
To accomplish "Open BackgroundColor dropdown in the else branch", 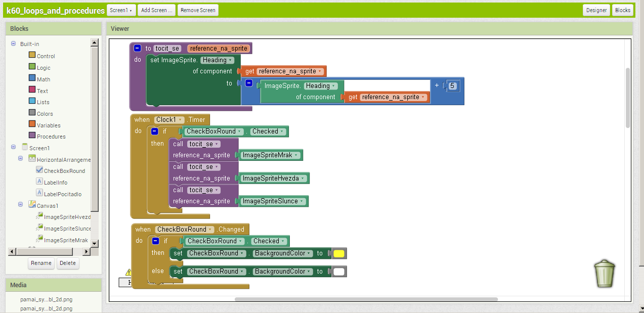I will 283,272.
